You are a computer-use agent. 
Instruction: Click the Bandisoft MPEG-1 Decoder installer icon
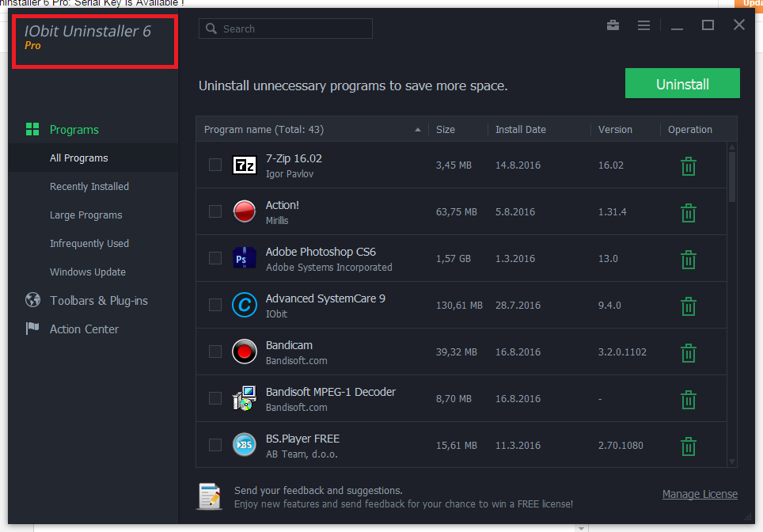(x=245, y=398)
